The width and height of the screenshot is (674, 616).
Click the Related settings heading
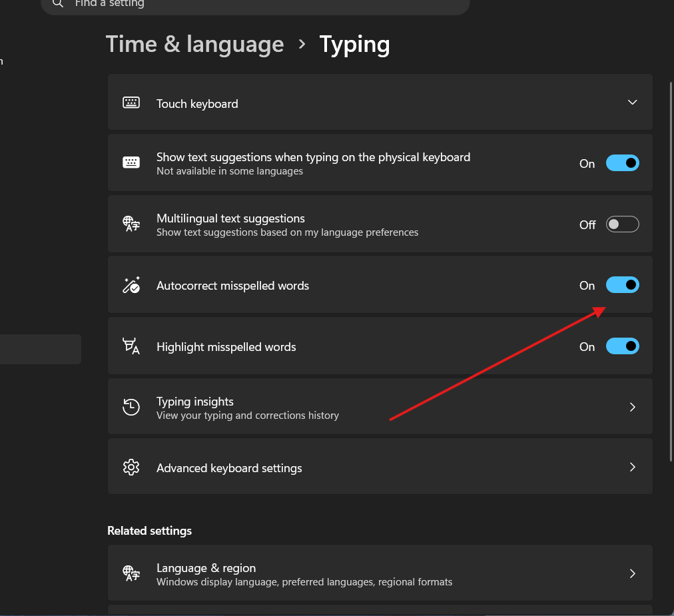150,531
